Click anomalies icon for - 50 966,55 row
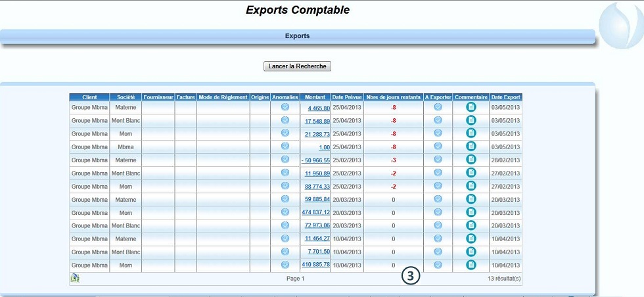644x297 pixels. click(x=285, y=160)
